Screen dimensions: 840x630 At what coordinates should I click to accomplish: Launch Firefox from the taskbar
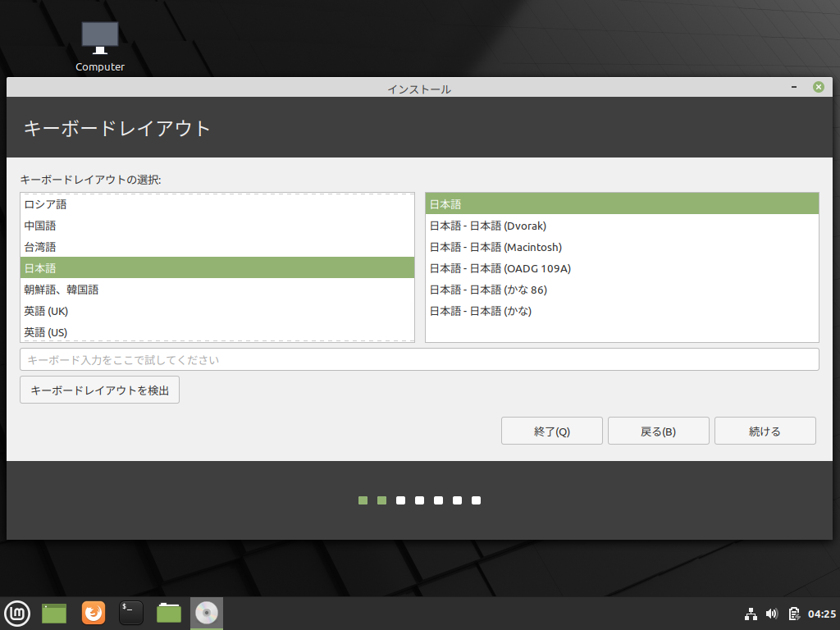click(94, 614)
